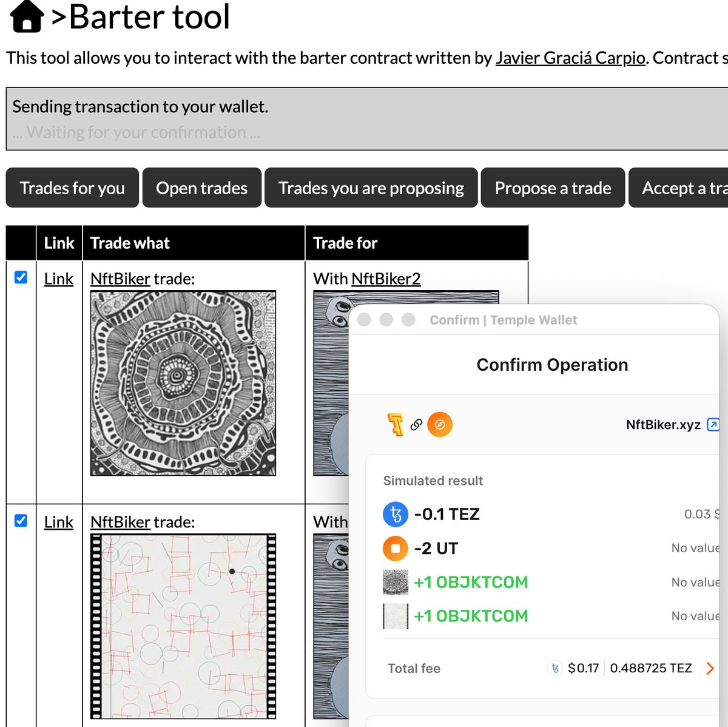Click first +1 OBJKTCOM mandala thumbnail
The width and height of the screenshot is (728, 727).
[396, 583]
